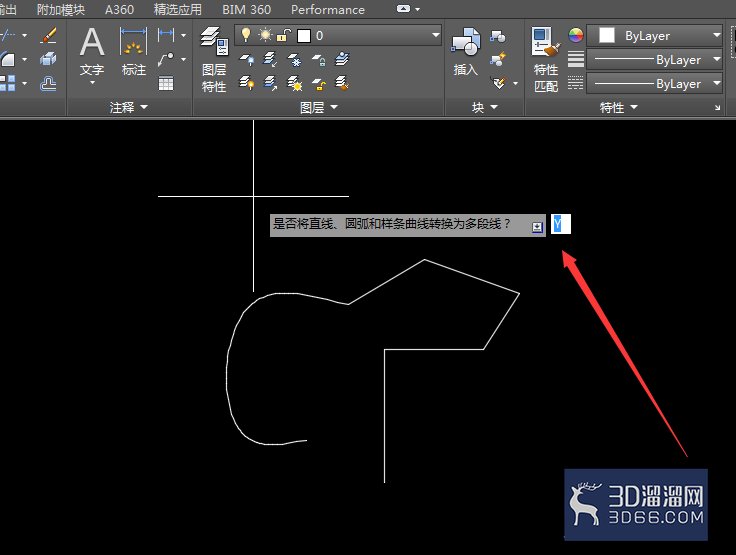
Task: Expand the 块 panel title
Action: [484, 108]
